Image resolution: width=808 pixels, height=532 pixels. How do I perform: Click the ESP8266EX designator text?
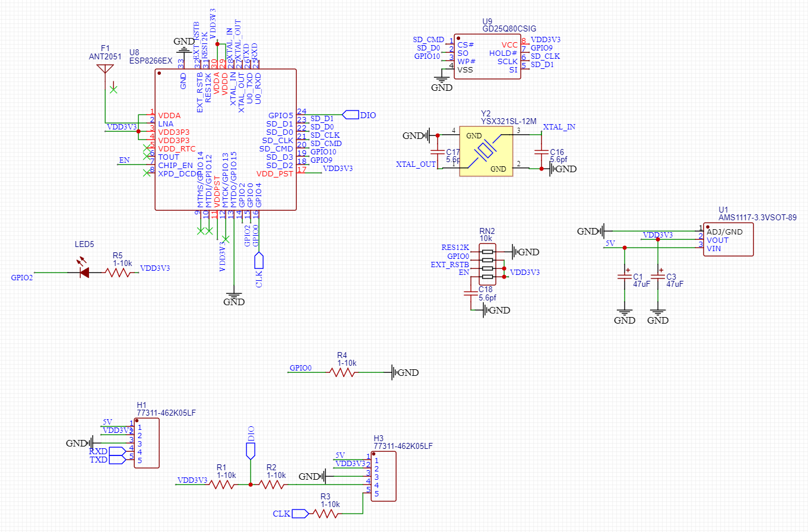151,61
